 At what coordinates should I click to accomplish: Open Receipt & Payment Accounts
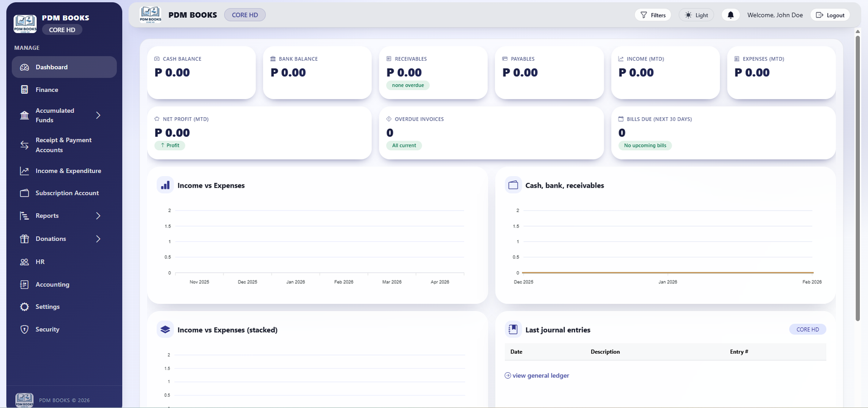64,145
